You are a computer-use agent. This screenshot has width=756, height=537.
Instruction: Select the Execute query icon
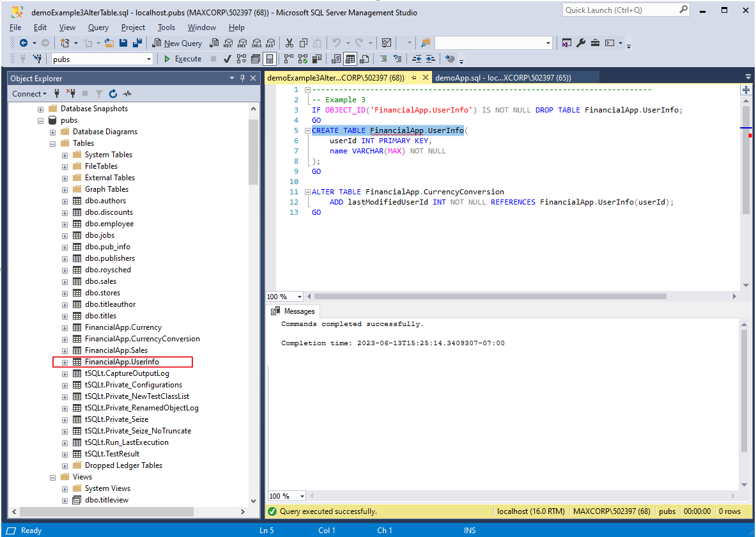[183, 59]
